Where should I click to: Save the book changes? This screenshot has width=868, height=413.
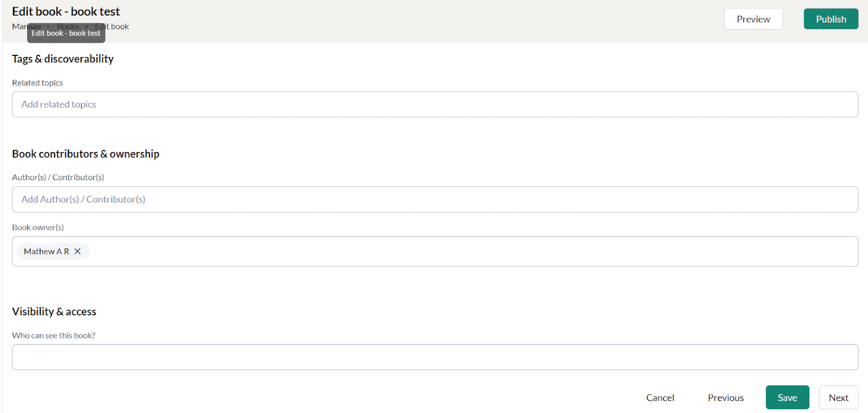[787, 397]
